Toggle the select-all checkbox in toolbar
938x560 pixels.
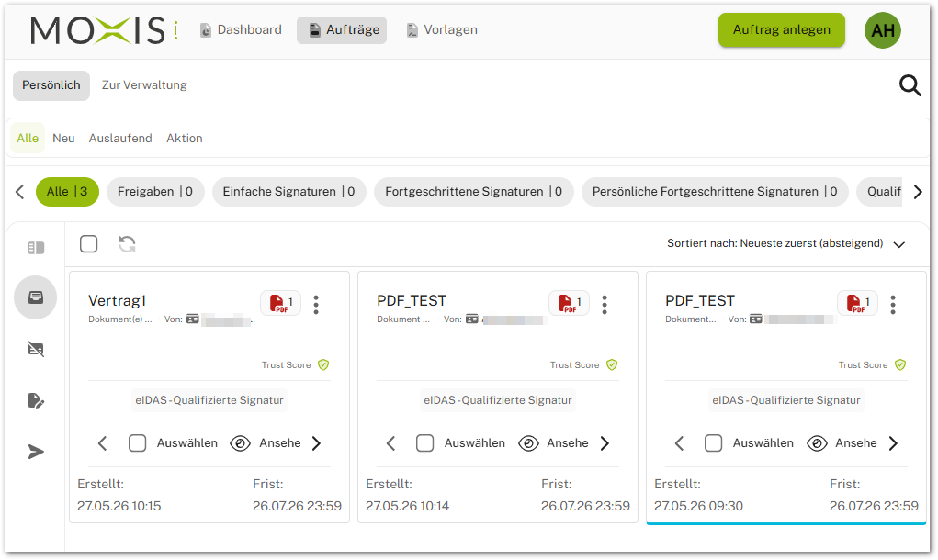88,244
